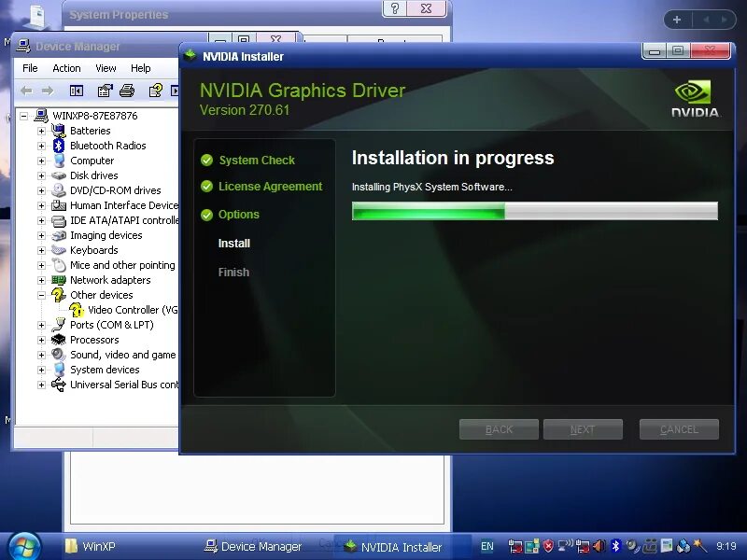
Task: Expand the Keyboards node
Action: pos(41,250)
